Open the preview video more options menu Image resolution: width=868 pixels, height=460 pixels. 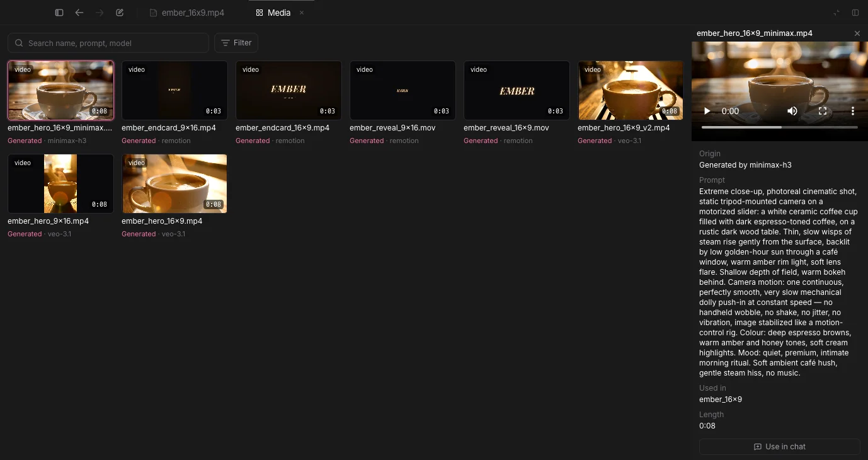[x=853, y=111]
